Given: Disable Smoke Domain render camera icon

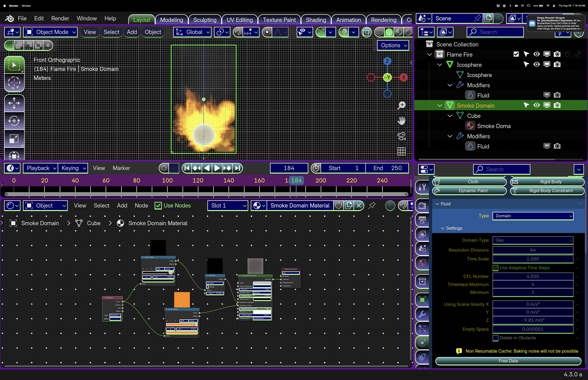Looking at the screenshot, I should tap(557, 105).
